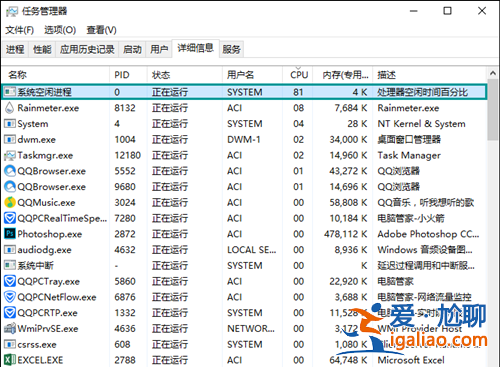Switch to the 用户 tab
The height and width of the screenshot is (367, 500).
[159, 49]
